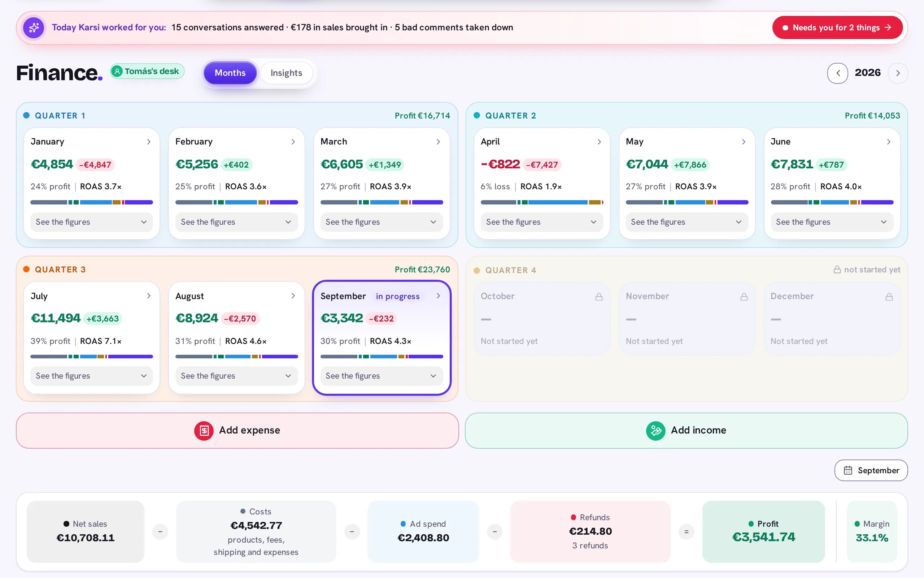Open January month details arrow
Viewport: 924px width, 578px height.
point(149,142)
